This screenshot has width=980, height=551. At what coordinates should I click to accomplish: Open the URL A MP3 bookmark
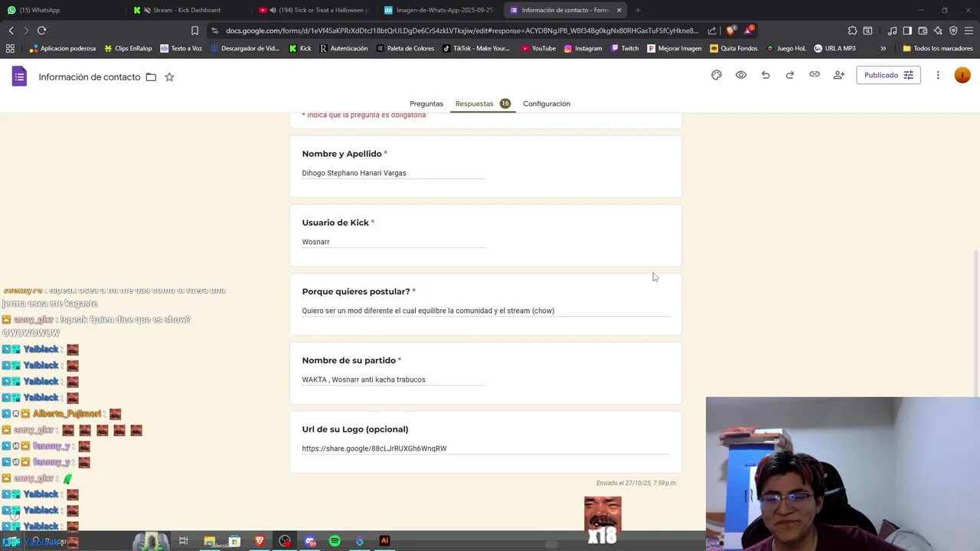835,48
